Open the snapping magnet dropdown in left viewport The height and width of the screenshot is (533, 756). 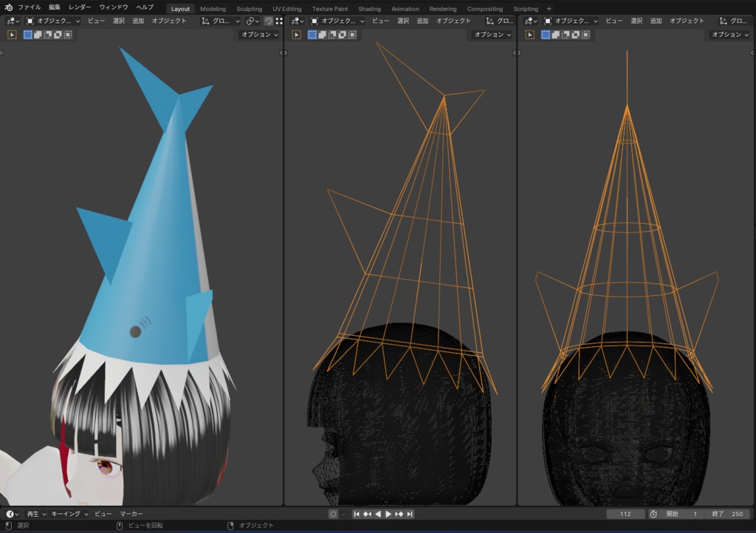pos(252,21)
